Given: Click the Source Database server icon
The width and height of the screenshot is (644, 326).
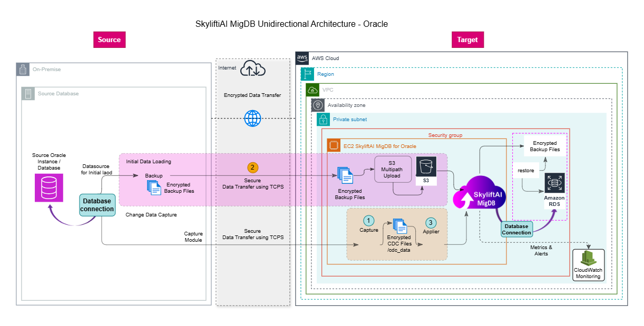Looking at the screenshot, I should click(x=28, y=94).
